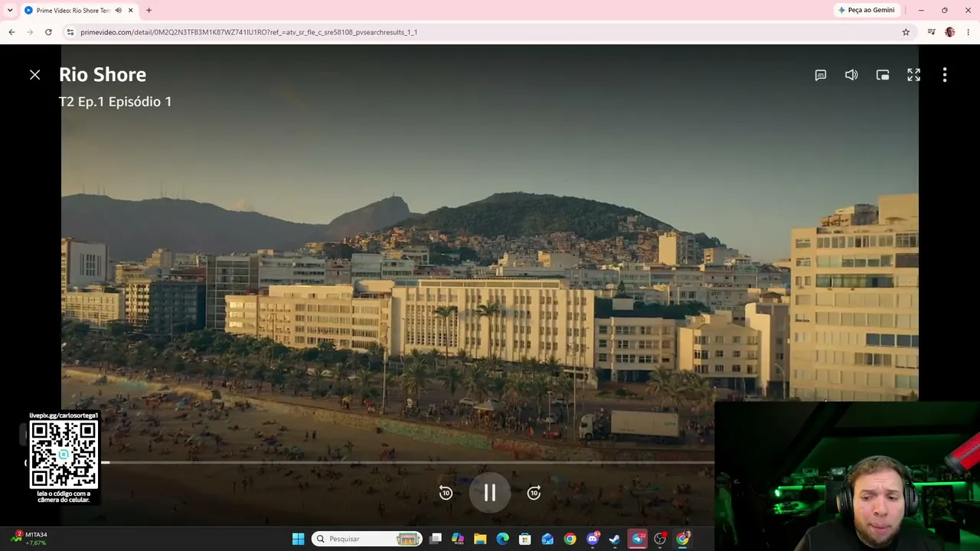Viewport: 980px width, 551px height.
Task: Open the player's more options menu
Action: click(x=945, y=75)
